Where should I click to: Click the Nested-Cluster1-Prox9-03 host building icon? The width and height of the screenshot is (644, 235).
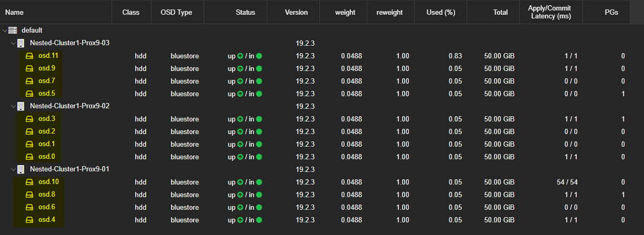[21, 43]
